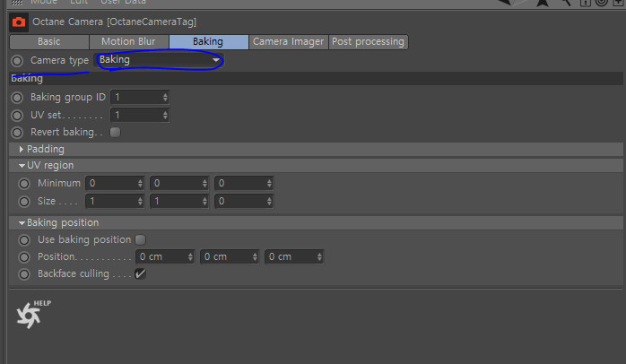Click Minimum parameter keyframe circle
626x364 pixels.
pyautogui.click(x=24, y=184)
